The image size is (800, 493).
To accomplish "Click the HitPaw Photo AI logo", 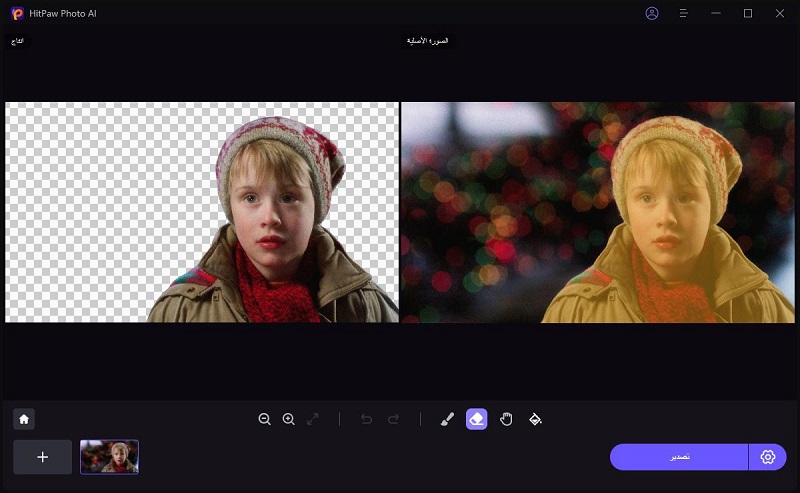I will (17, 13).
